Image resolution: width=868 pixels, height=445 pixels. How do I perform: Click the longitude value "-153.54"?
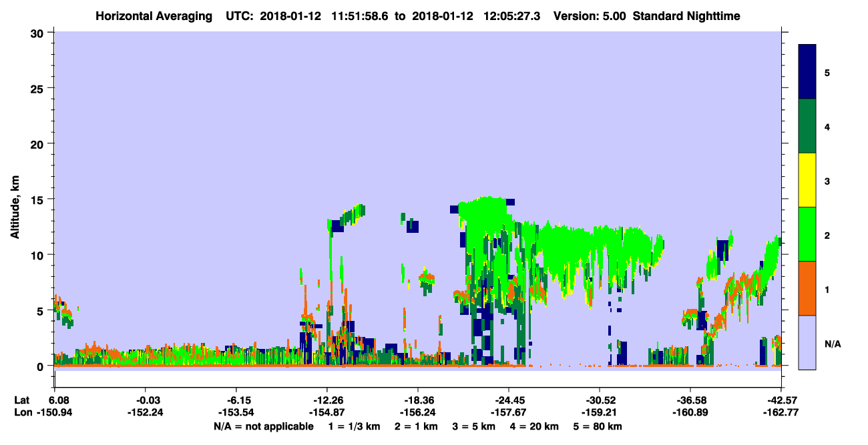(x=236, y=412)
